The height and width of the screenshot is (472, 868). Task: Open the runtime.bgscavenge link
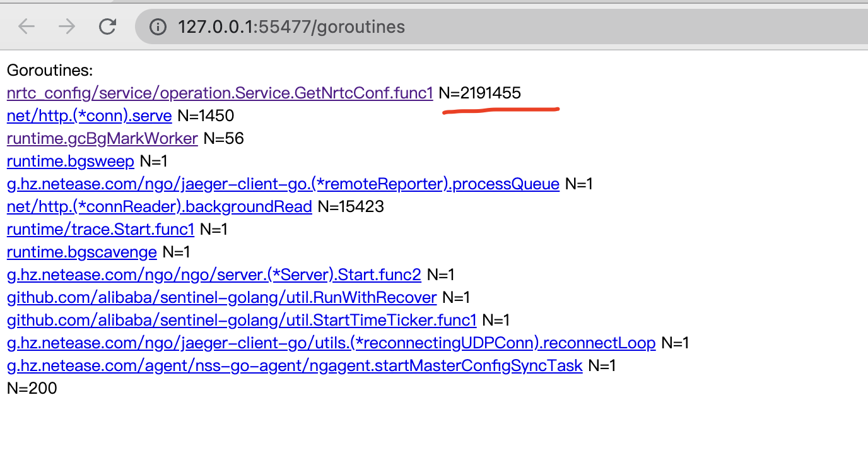[81, 252]
